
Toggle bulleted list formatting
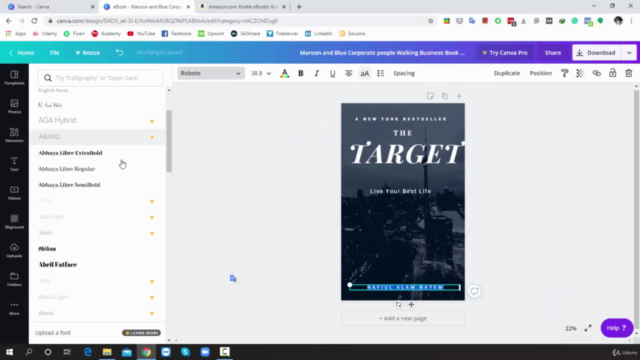click(380, 73)
